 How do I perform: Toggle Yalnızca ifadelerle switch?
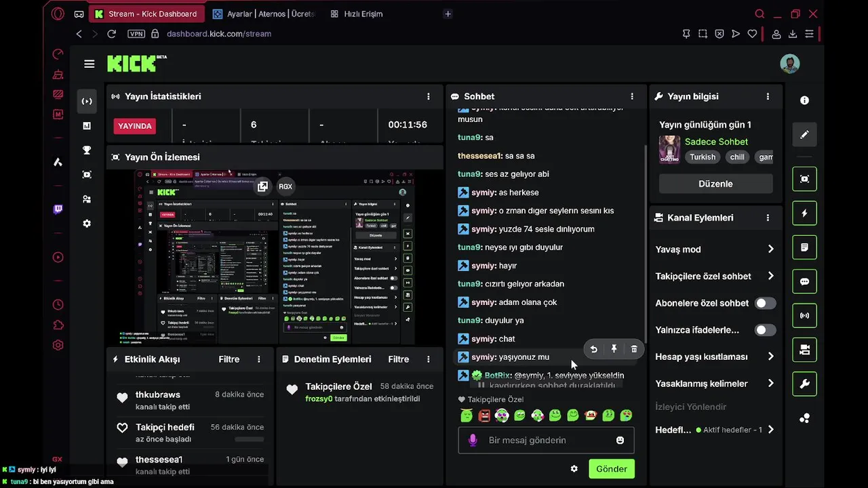pyautogui.click(x=765, y=330)
